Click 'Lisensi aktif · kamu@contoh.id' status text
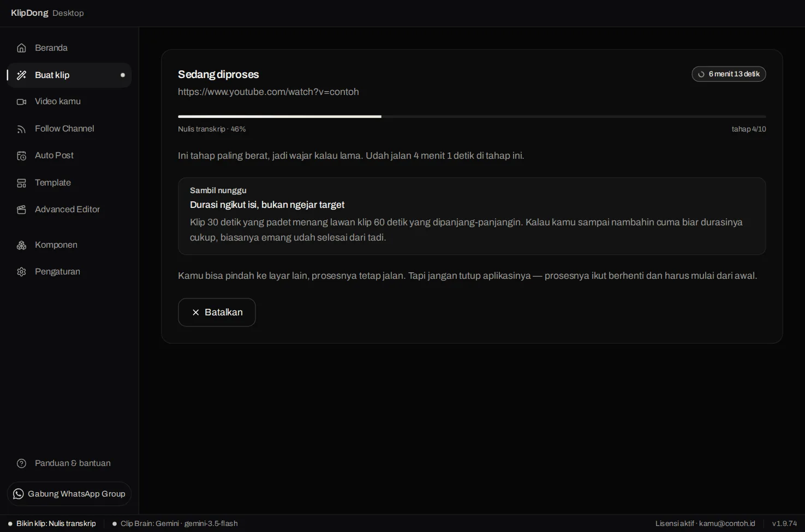 [705, 524]
